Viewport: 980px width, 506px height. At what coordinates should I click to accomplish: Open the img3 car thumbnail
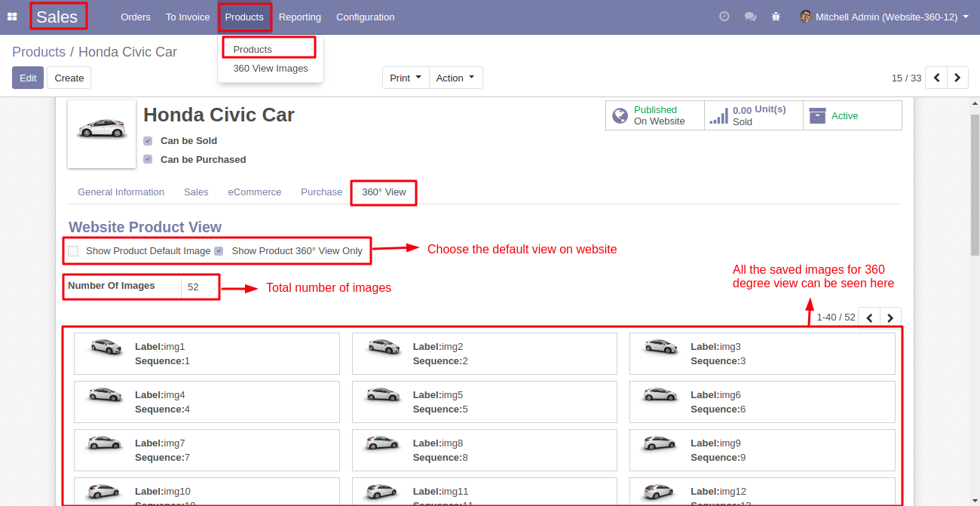pos(661,347)
